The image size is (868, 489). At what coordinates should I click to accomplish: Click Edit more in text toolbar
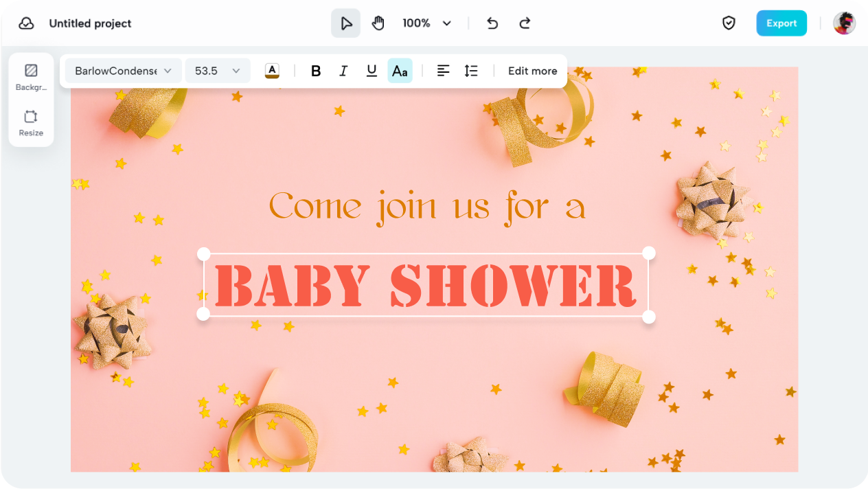(533, 71)
